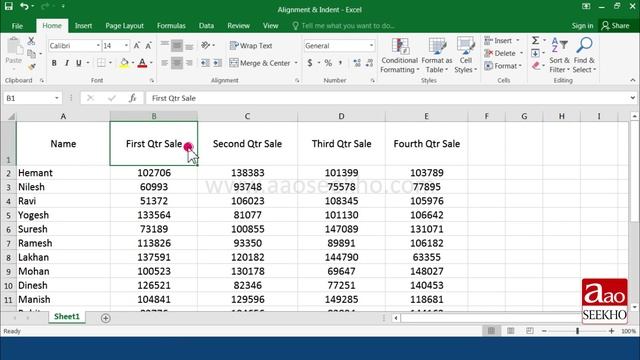Screen dimensions: 640x360
Task: Toggle Wrap Text
Action: [x=251, y=45]
